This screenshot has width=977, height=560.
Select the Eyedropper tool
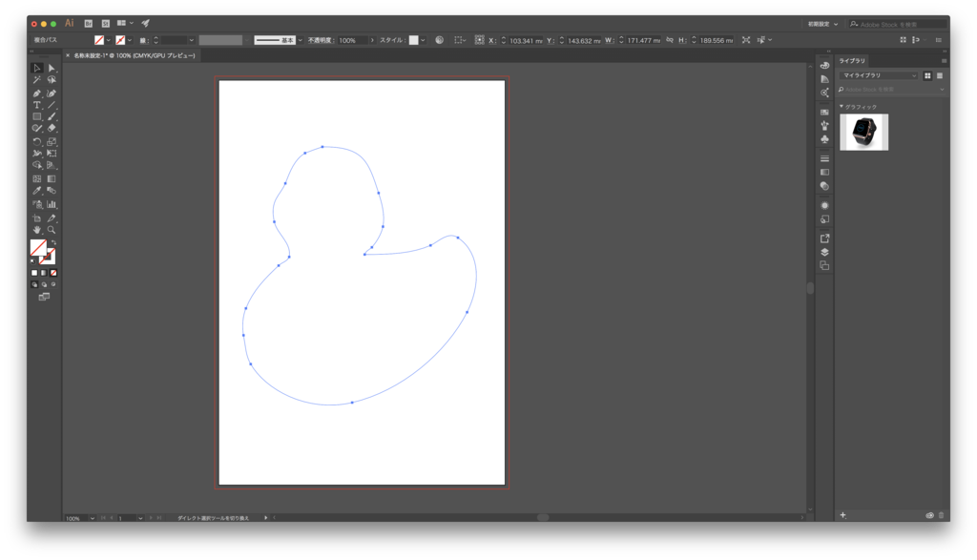[37, 191]
